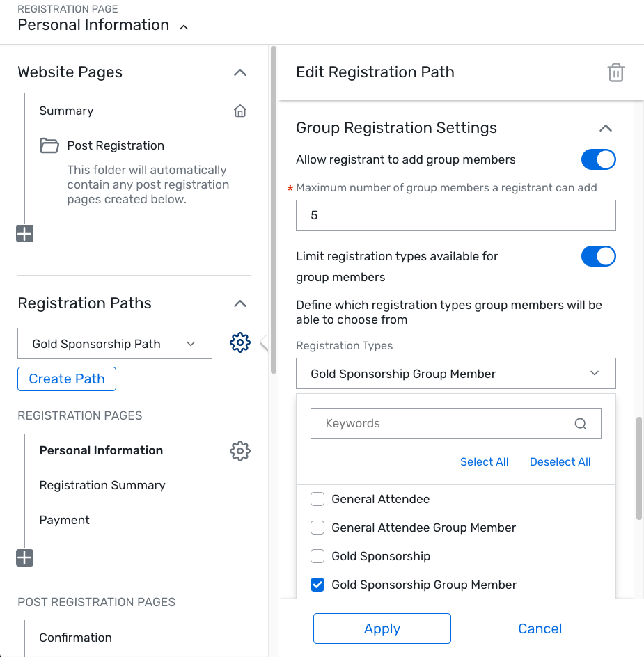Toggle limit registration types for group members

(x=598, y=256)
